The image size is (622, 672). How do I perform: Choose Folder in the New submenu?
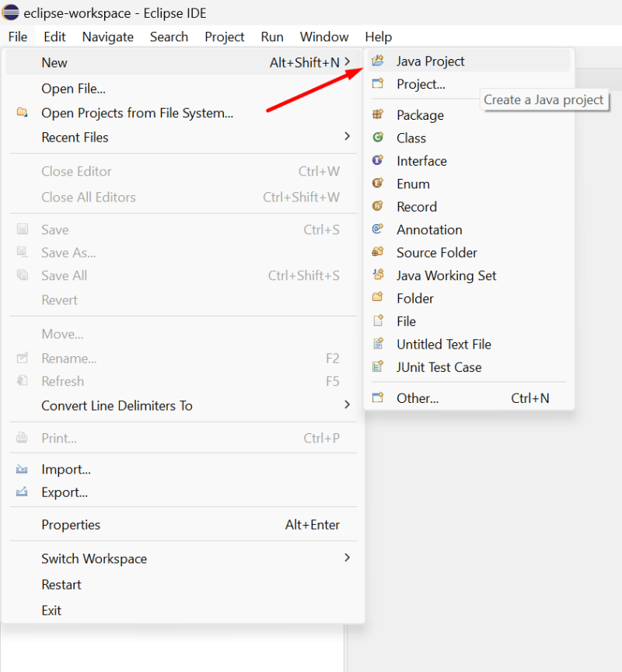click(468, 299)
